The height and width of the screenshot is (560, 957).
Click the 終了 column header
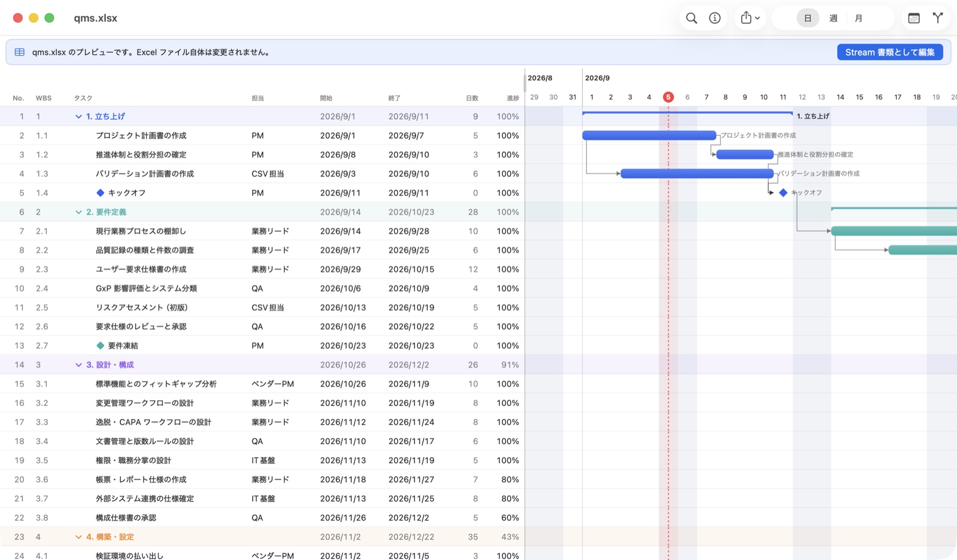pos(394,98)
